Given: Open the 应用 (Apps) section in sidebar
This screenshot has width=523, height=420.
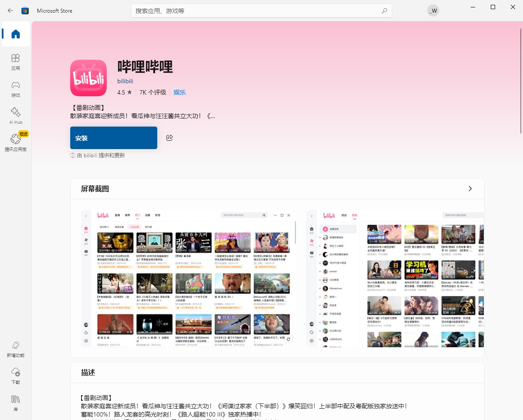Looking at the screenshot, I should [x=15, y=62].
